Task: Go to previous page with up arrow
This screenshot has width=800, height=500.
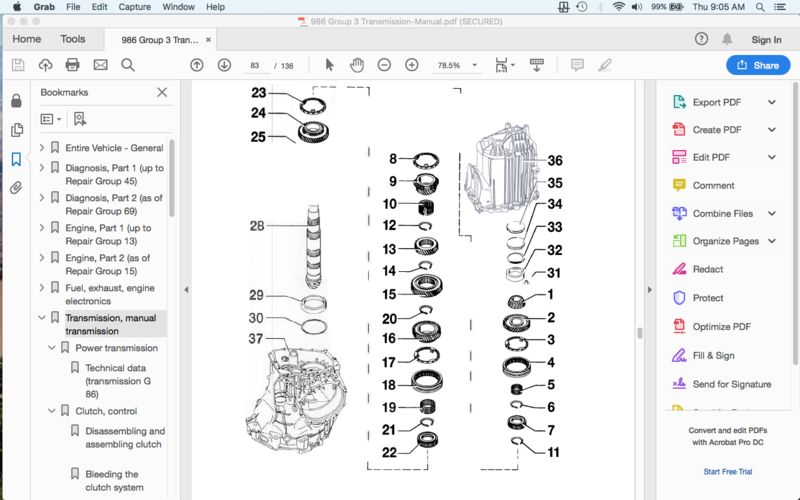Action: click(x=197, y=65)
